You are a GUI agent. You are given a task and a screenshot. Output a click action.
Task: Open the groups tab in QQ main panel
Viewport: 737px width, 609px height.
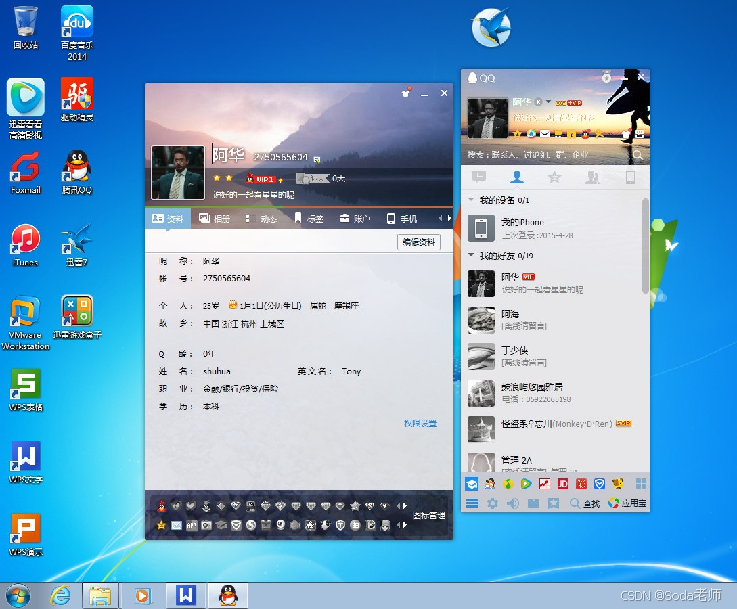point(592,177)
